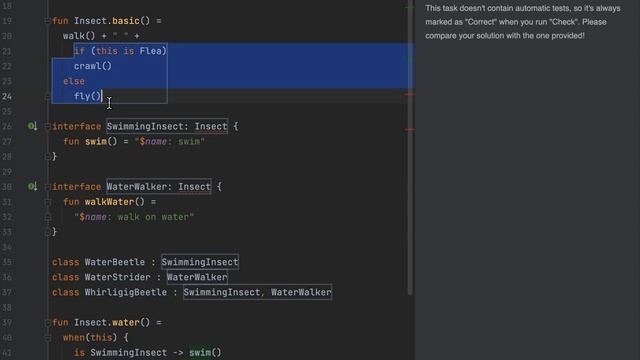Image resolution: width=640 pixels, height=360 pixels.
Task: Click line number 35 in the gutter
Action: tap(7, 262)
